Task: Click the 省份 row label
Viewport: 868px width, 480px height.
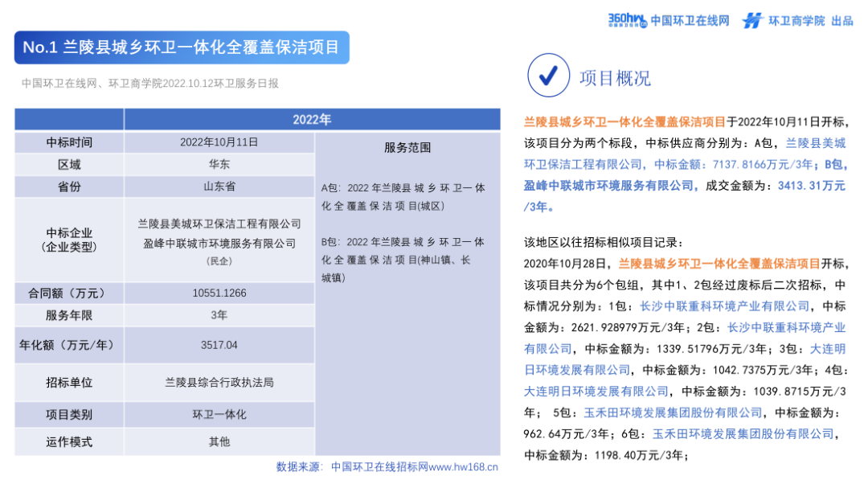Action: click(x=69, y=187)
